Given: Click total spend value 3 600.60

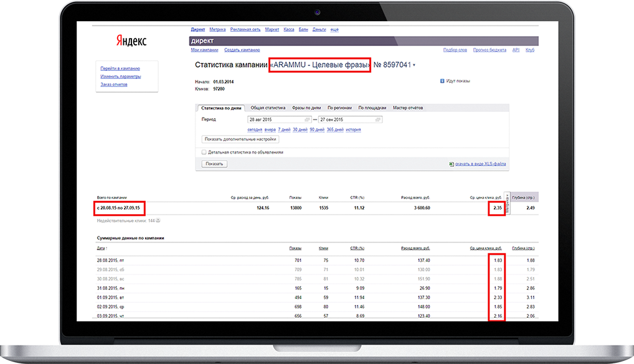Looking at the screenshot, I should (x=422, y=208).
